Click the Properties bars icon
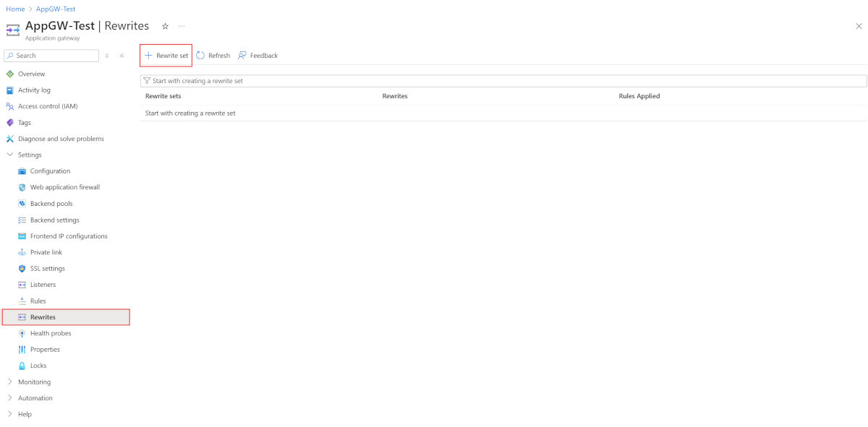Image resolution: width=868 pixels, height=427 pixels. click(x=22, y=350)
